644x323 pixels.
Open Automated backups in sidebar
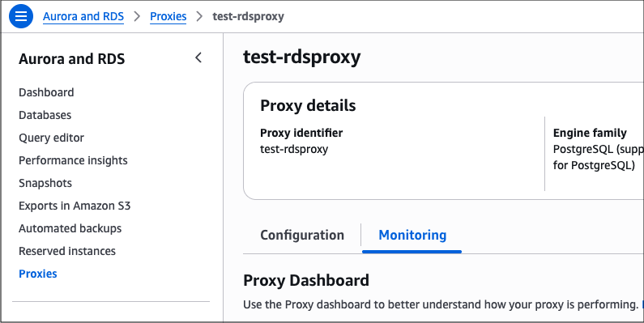70,228
